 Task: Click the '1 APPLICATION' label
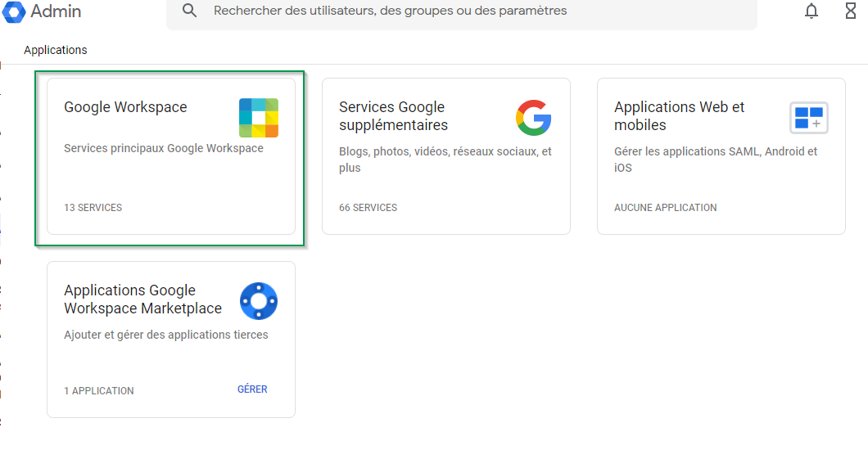(x=98, y=391)
